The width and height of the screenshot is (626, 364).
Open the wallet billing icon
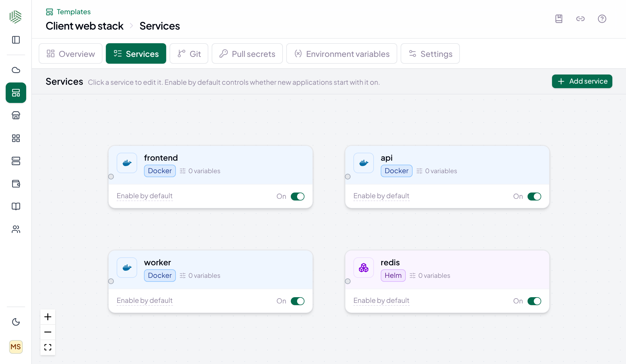[x=16, y=184]
